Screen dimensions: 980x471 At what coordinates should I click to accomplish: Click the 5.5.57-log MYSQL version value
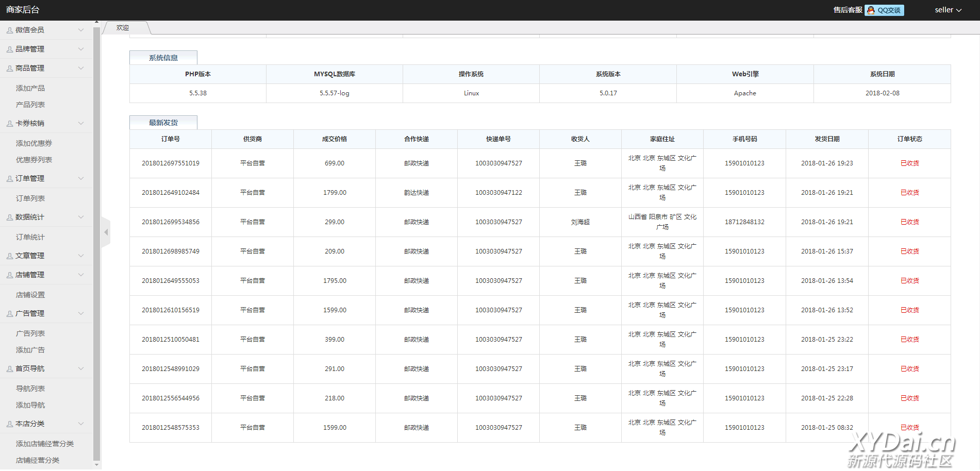coord(335,93)
